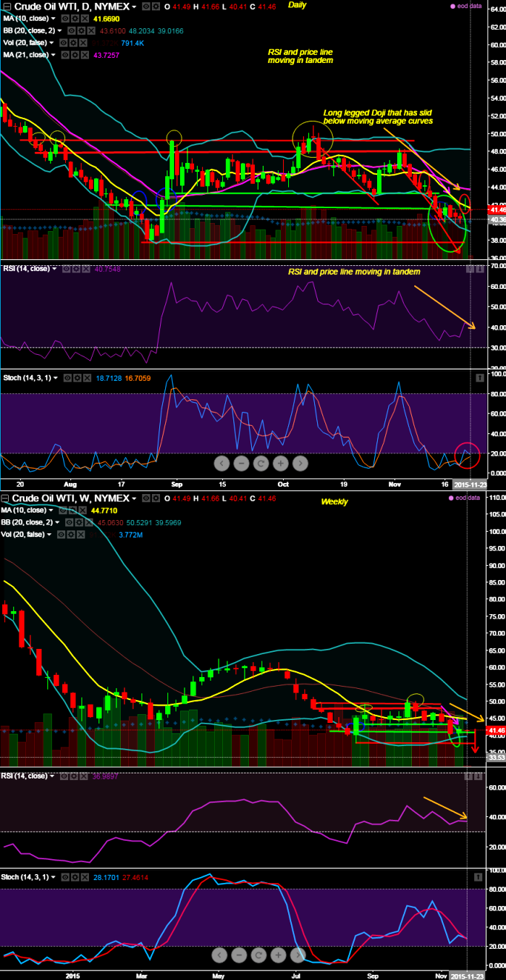Toggle visibility of daily Crude Oil WTI series
The image size is (506, 980).
point(146,6)
